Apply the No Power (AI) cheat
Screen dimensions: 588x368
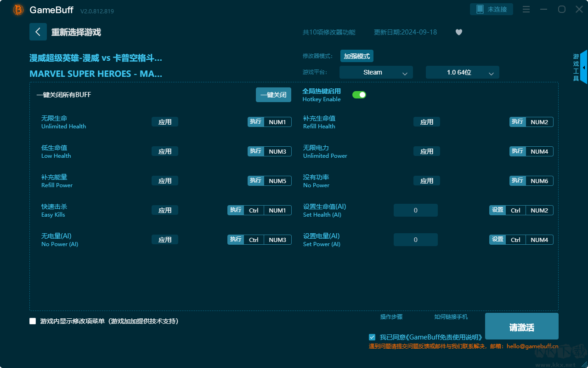click(x=165, y=240)
